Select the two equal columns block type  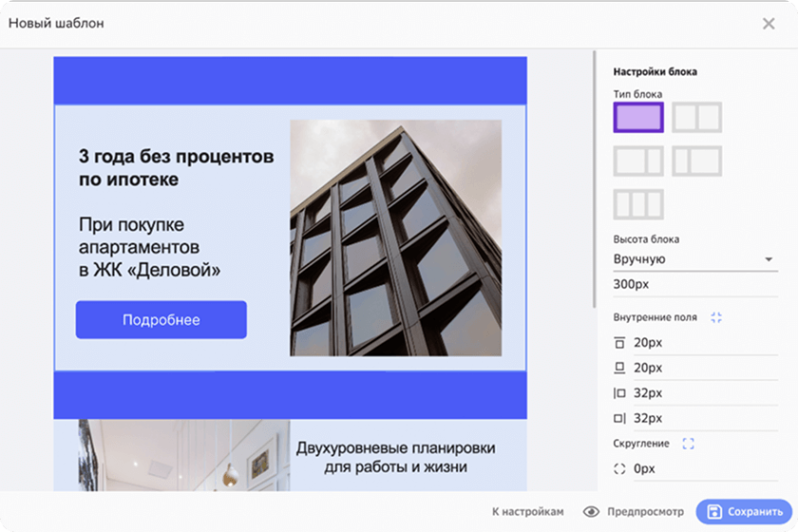696,117
